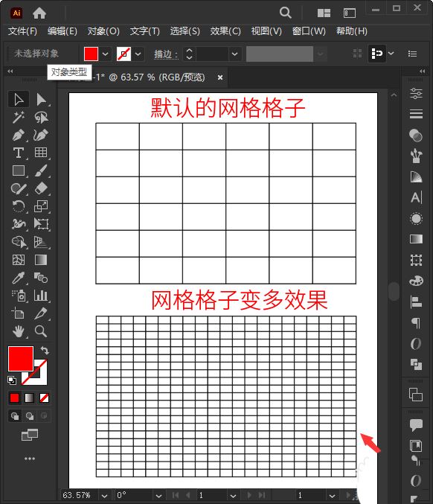Set paint mode to Color

pos(14,398)
